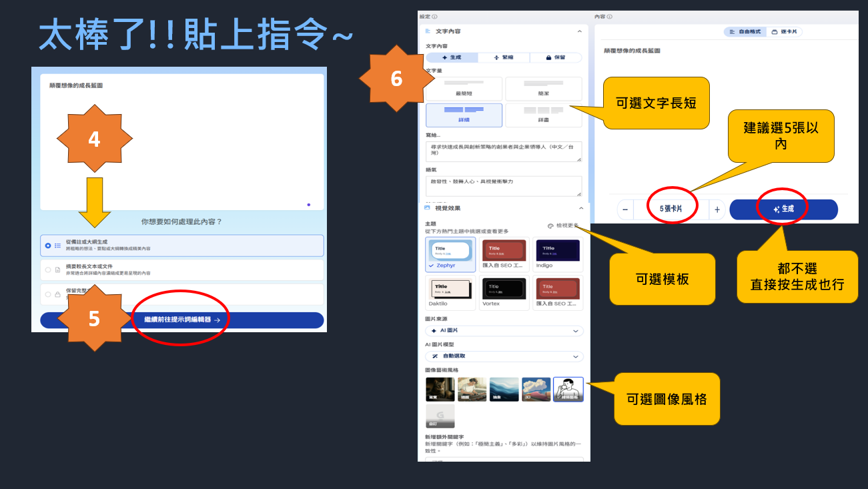The image size is (868, 489).
Task: Switch text content mode to 緊縮
Action: point(504,58)
